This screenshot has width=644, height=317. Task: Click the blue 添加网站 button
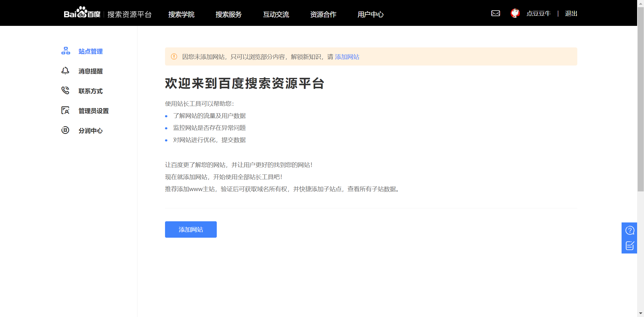(191, 229)
